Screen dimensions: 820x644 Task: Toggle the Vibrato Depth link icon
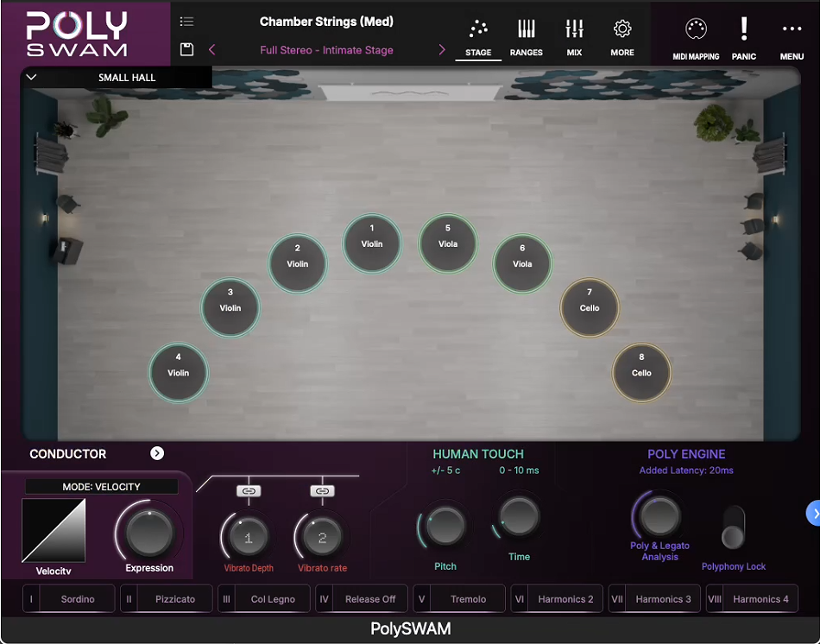tap(249, 490)
